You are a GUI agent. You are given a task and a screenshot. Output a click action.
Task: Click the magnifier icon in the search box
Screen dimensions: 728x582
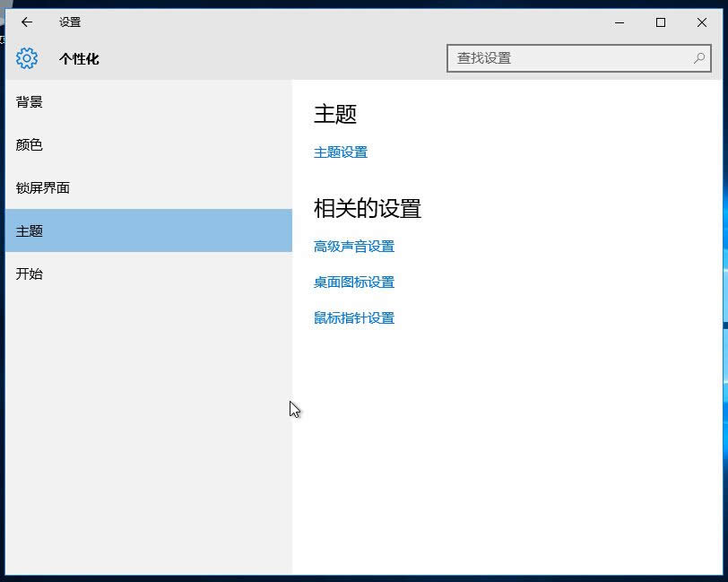[698, 57]
